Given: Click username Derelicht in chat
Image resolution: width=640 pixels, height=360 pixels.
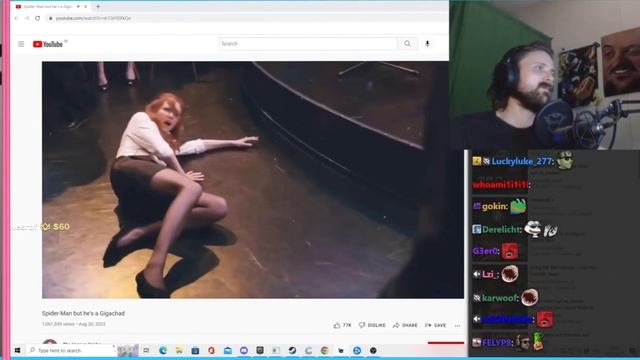Looking at the screenshot, I should point(502,229).
